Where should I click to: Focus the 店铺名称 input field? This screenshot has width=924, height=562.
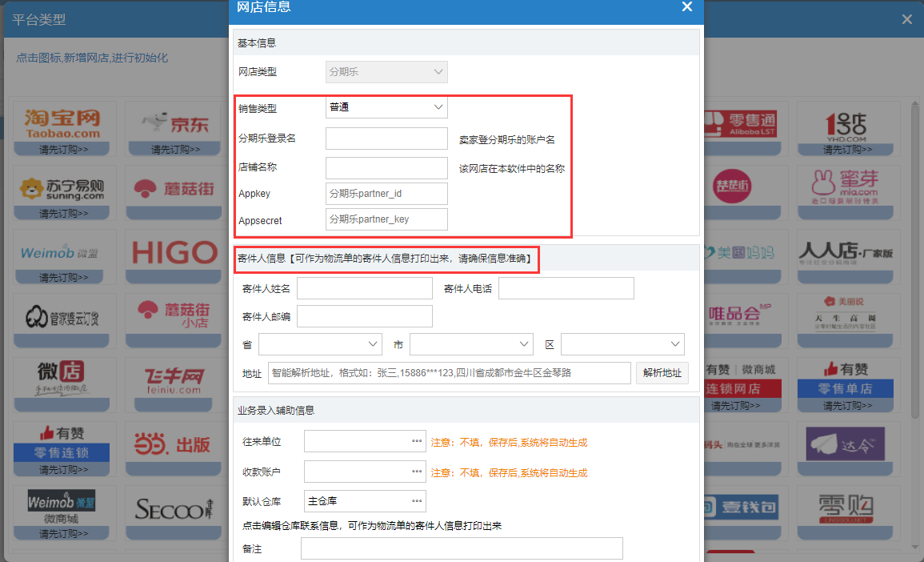[x=386, y=168]
